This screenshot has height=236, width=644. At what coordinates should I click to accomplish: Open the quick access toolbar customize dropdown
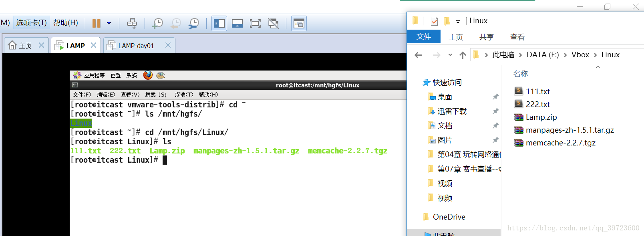click(458, 22)
